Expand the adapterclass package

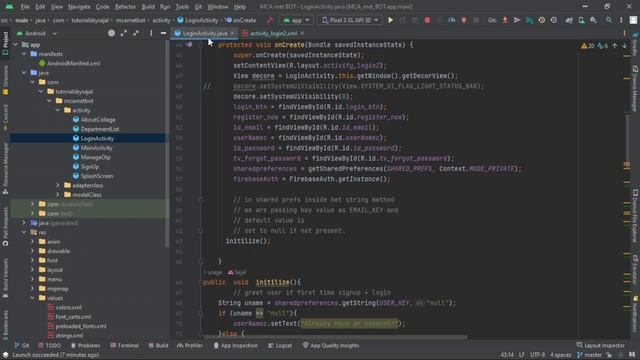click(58, 185)
